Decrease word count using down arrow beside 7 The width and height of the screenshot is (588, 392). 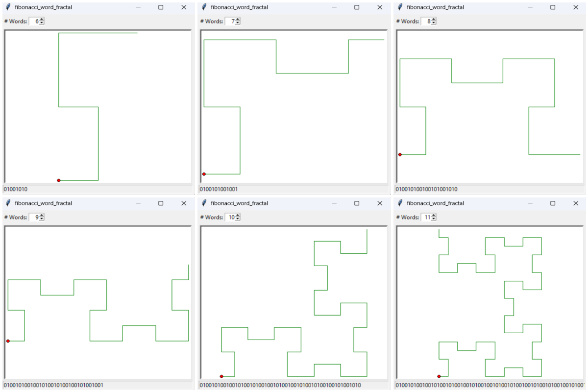[238, 23]
